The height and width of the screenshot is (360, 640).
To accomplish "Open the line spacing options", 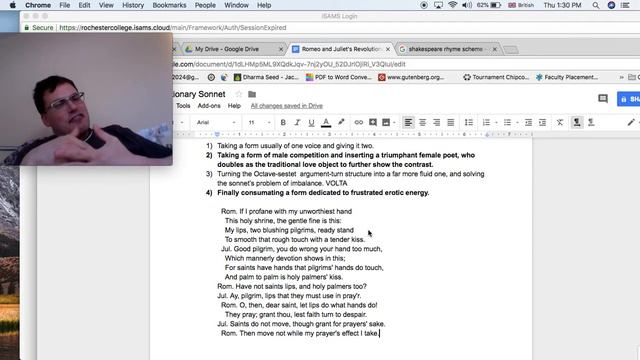I will point(469,122).
